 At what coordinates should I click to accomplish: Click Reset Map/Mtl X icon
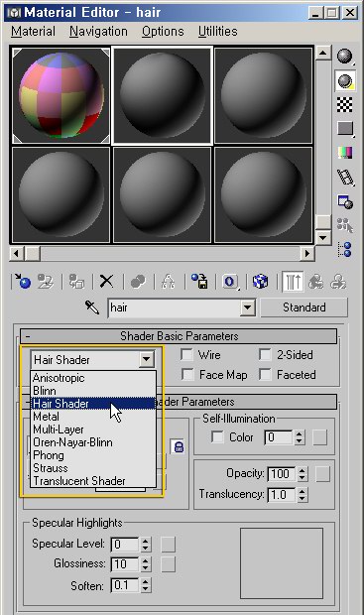[106, 282]
